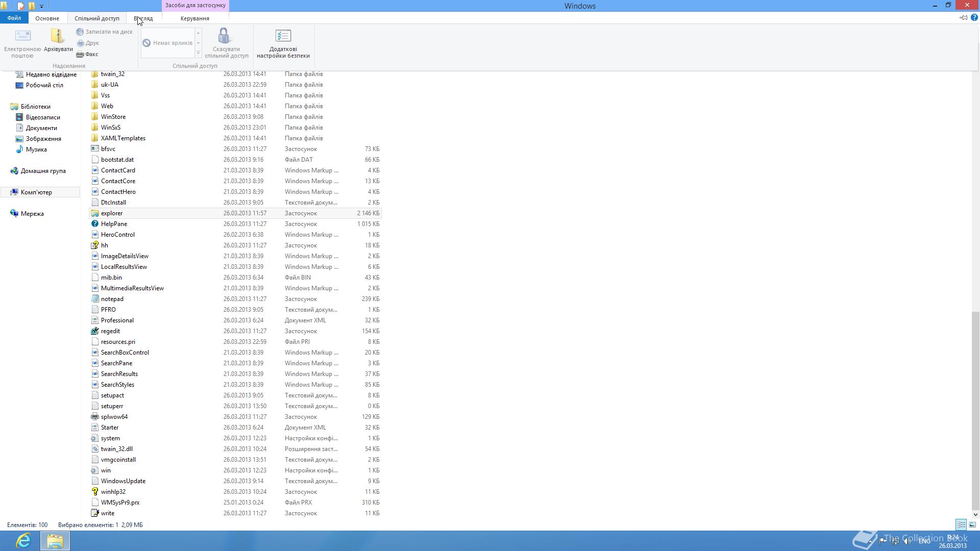Open the Основне ribbon tab
Viewport: 980px width, 551px height.
tap(47, 18)
